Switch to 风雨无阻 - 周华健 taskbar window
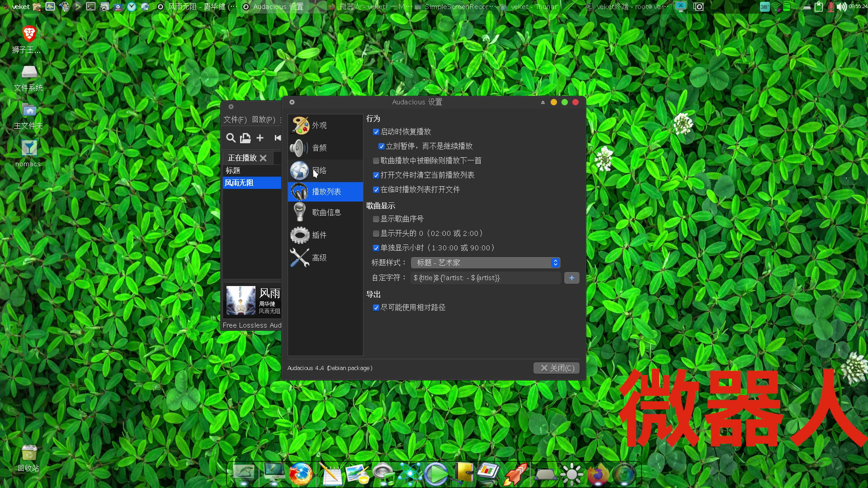The image size is (868, 488). tap(197, 7)
